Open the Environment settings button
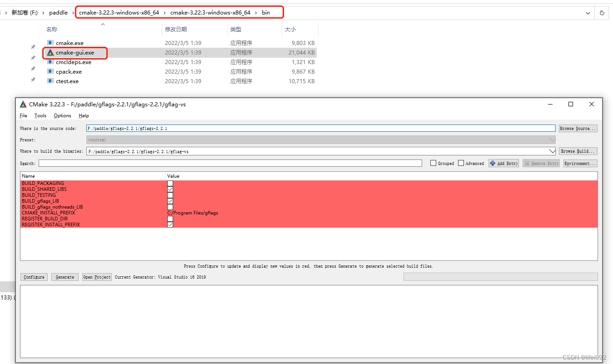Image resolution: width=613 pixels, height=364 pixels. (x=580, y=163)
